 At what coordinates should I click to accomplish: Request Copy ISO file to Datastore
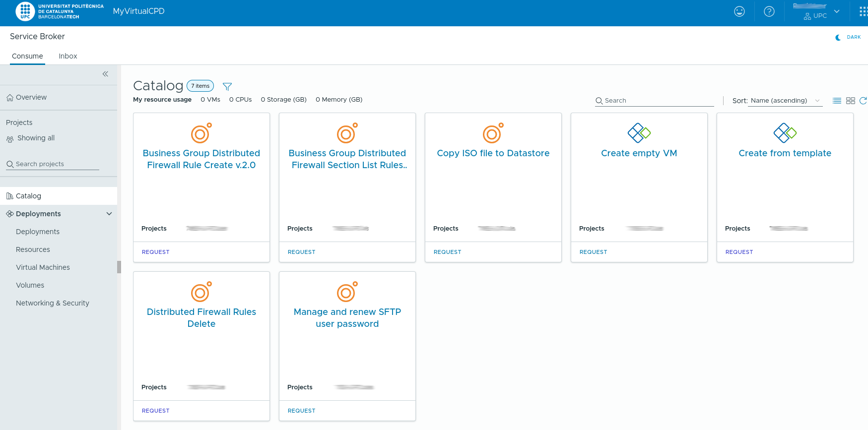click(447, 252)
